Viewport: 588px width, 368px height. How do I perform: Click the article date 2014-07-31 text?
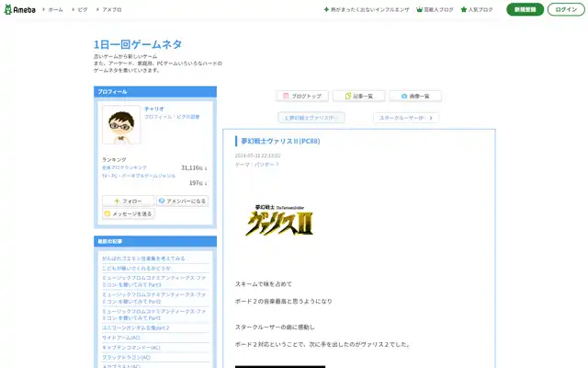coord(257,155)
